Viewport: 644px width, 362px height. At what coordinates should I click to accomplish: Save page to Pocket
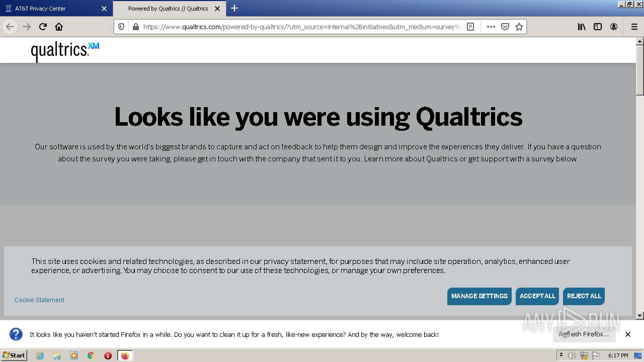(505, 27)
